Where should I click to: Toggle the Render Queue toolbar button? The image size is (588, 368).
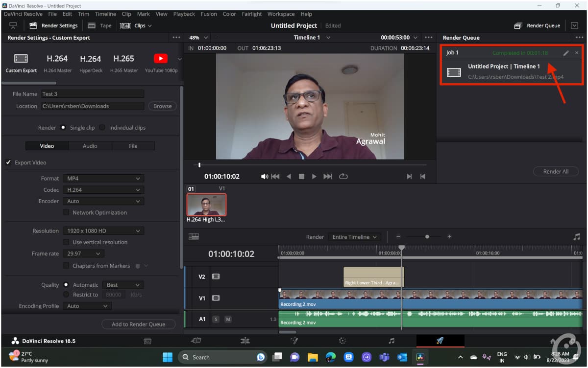click(537, 25)
